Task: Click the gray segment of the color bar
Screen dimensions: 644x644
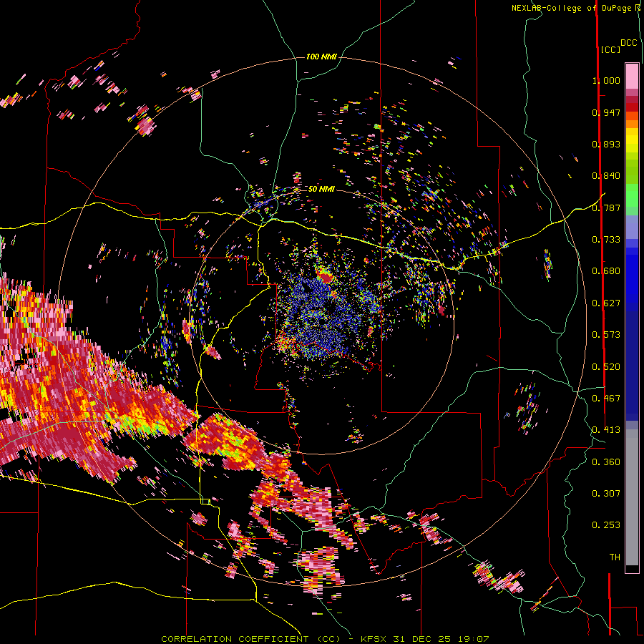Action: tap(632, 497)
